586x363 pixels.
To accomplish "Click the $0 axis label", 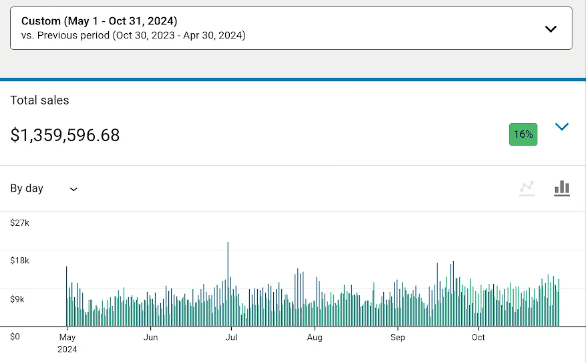I will point(15,336).
